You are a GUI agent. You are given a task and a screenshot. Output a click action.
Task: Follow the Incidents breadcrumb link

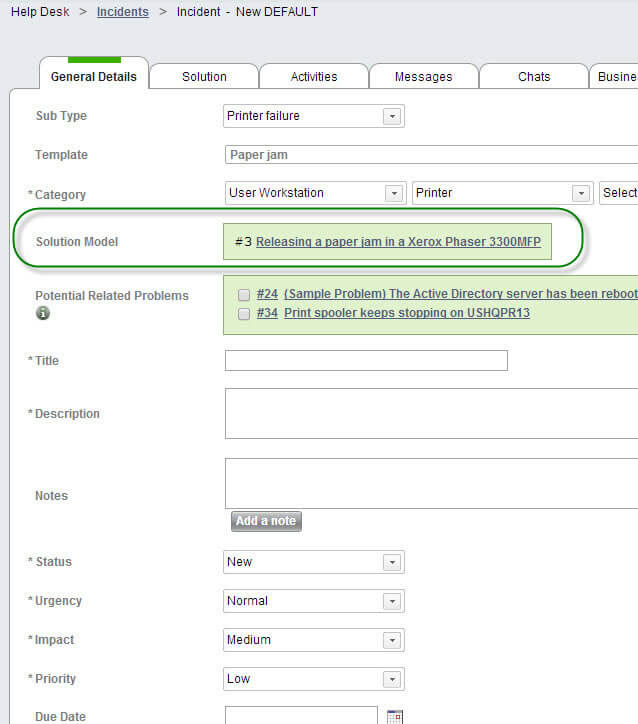(x=123, y=12)
